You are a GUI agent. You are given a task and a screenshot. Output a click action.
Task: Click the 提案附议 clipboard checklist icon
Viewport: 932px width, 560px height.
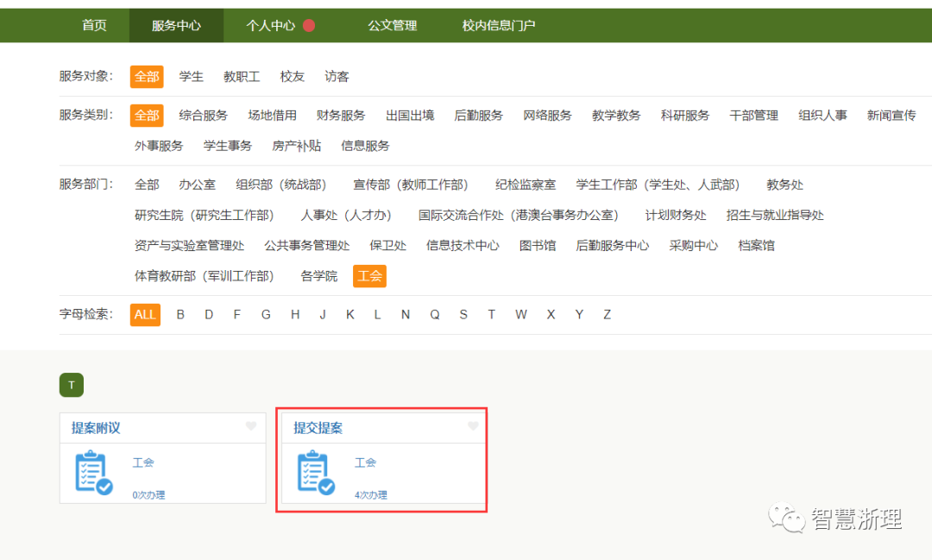tap(93, 473)
